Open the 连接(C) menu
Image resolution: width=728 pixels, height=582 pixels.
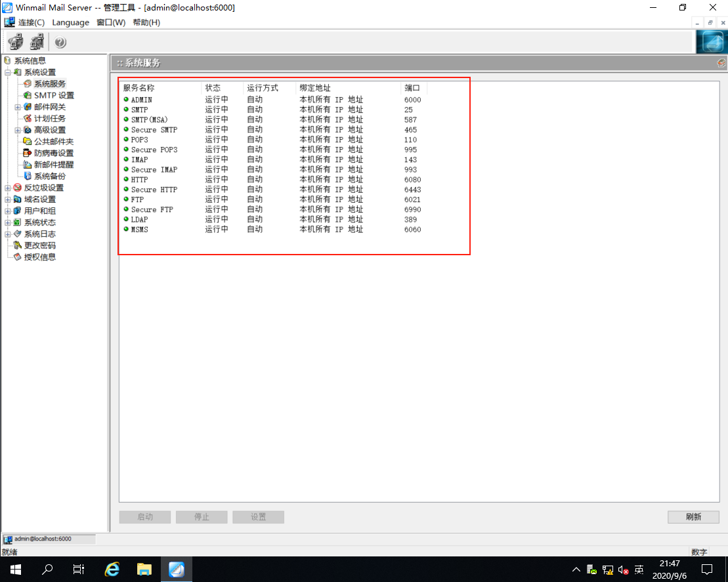[31, 22]
